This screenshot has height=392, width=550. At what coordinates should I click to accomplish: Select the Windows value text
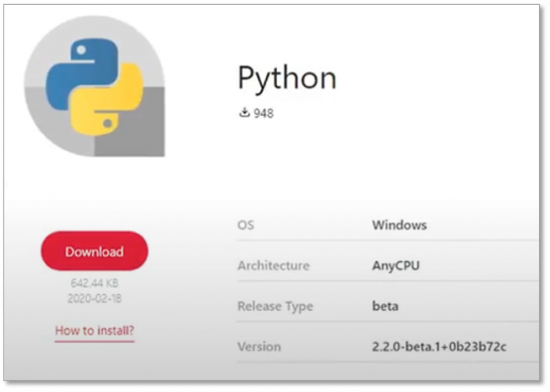coord(399,225)
